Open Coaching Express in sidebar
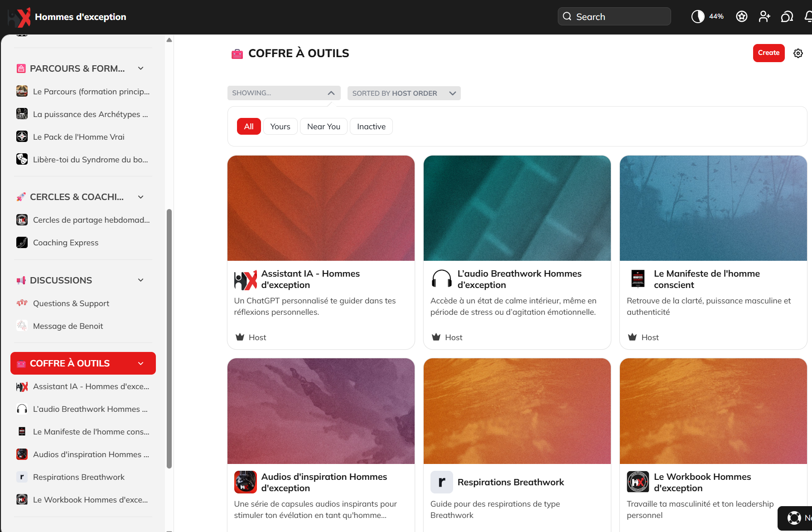Screen dimensions: 812x532 coord(66,243)
